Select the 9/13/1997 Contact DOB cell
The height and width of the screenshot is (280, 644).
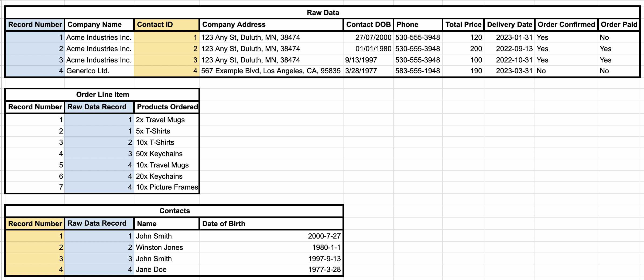(368, 60)
